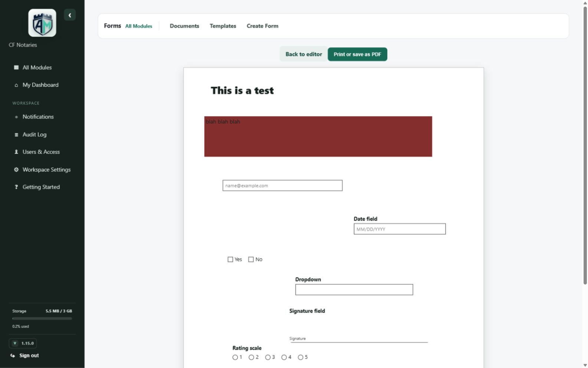Select rating 4 radio button
This screenshot has width=588, height=368.
284,358
